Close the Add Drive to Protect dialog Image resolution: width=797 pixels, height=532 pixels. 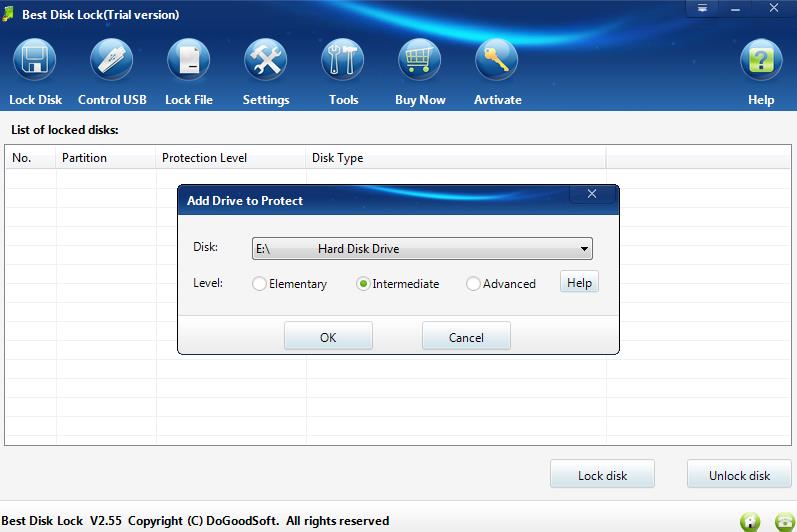click(592, 194)
